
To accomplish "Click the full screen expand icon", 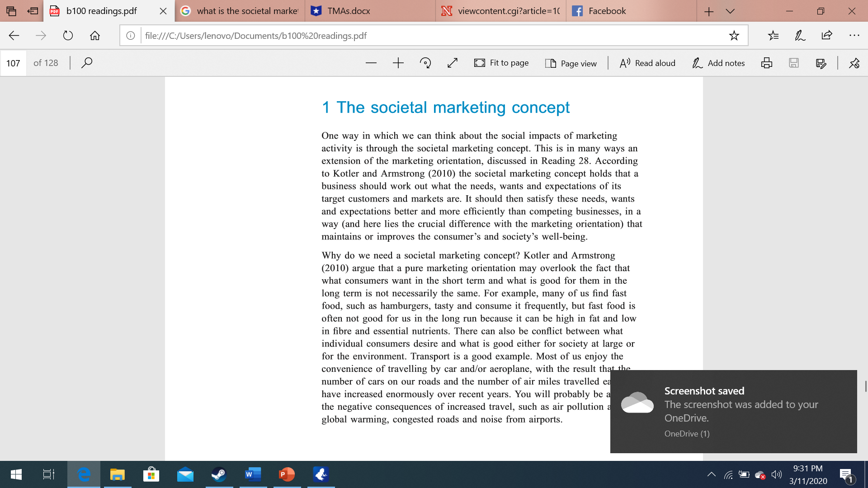I will pyautogui.click(x=453, y=63).
